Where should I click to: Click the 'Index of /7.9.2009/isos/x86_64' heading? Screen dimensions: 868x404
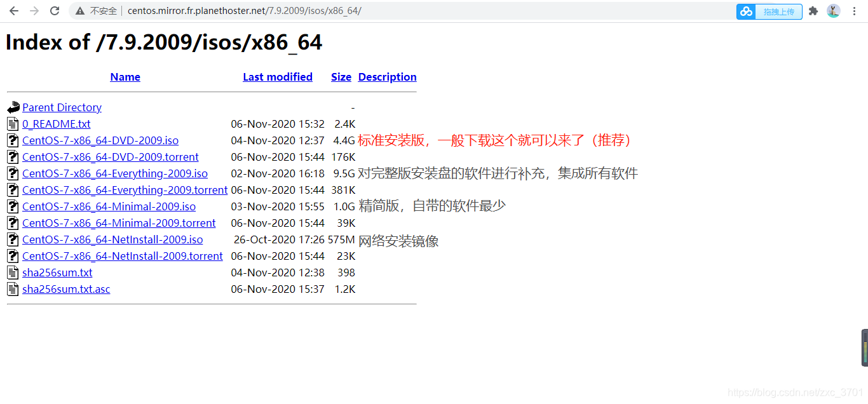[164, 42]
